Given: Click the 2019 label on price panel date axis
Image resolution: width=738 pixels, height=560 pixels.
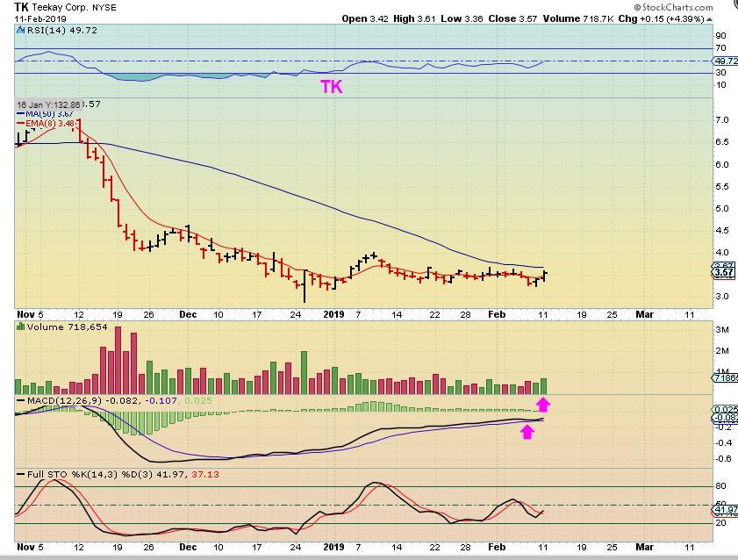Looking at the screenshot, I should click(333, 314).
